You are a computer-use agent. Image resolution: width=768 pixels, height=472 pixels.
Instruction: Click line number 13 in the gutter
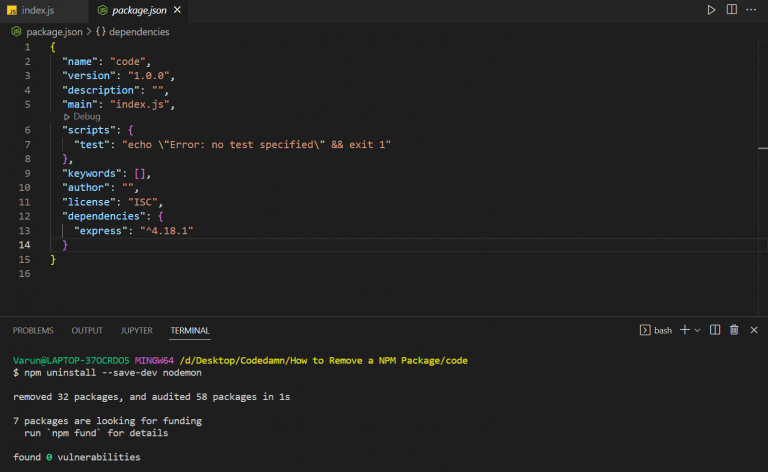(26, 230)
